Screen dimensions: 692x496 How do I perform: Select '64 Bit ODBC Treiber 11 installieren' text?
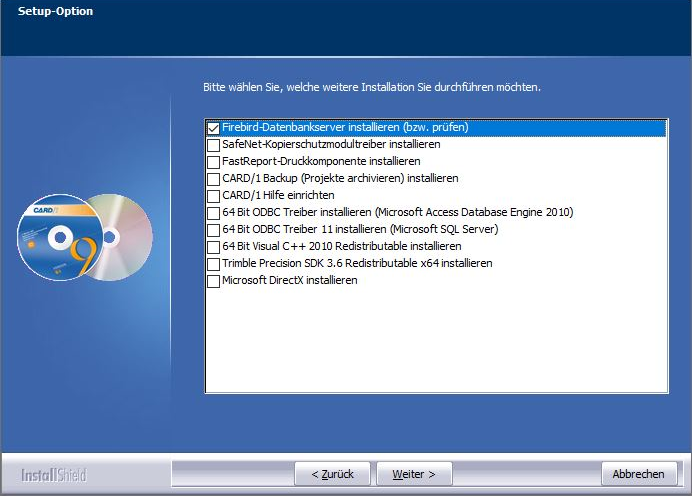pyautogui.click(x=360, y=229)
